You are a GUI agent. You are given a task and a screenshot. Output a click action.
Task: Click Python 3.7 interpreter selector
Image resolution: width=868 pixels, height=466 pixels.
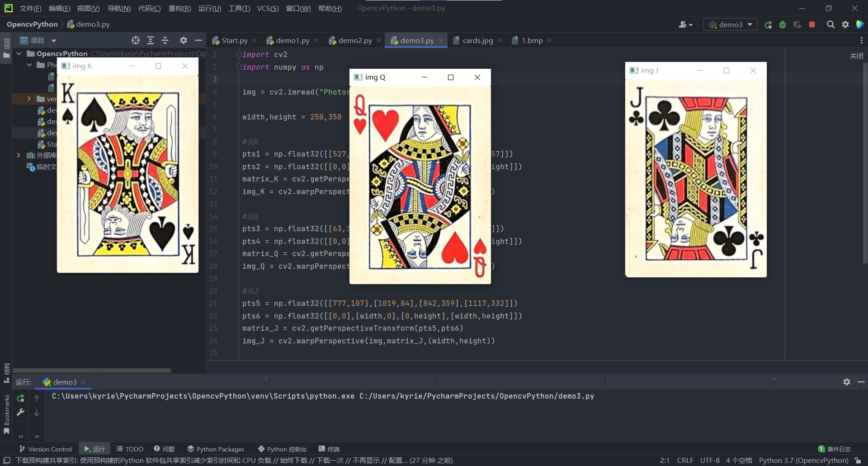803,460
